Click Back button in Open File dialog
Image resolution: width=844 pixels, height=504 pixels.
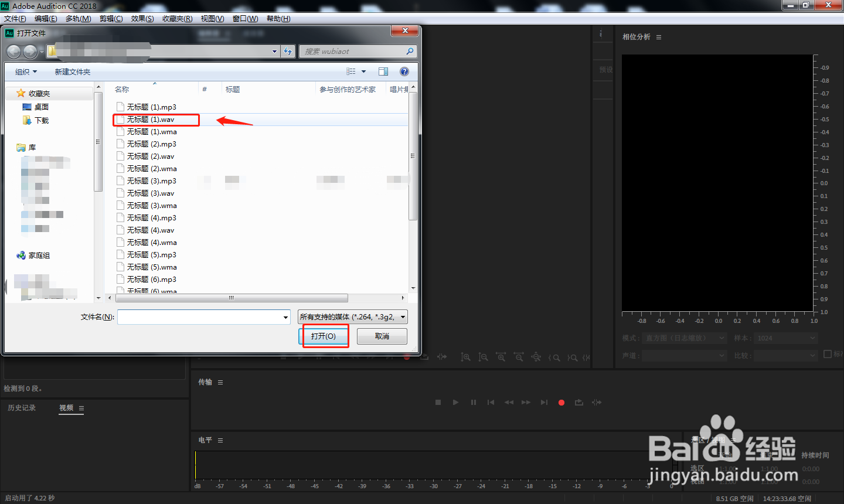pyautogui.click(x=13, y=52)
